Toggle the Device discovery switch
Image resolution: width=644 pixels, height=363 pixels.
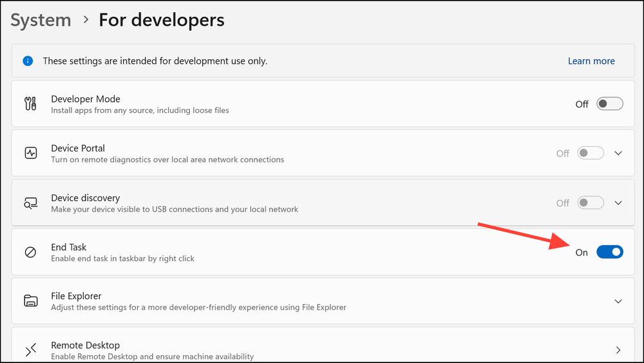(x=591, y=203)
